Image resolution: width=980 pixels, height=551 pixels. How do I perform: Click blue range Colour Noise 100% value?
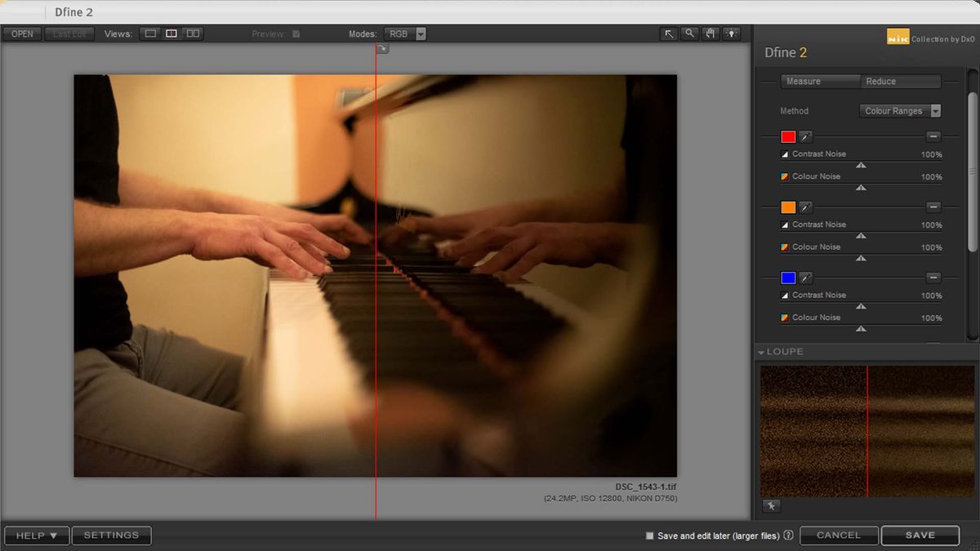pyautogui.click(x=931, y=318)
